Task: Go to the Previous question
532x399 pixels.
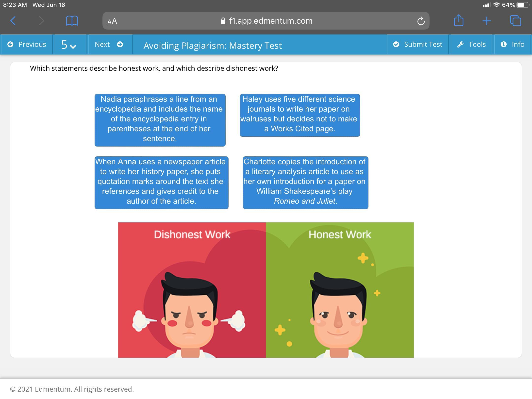Action: [27, 44]
